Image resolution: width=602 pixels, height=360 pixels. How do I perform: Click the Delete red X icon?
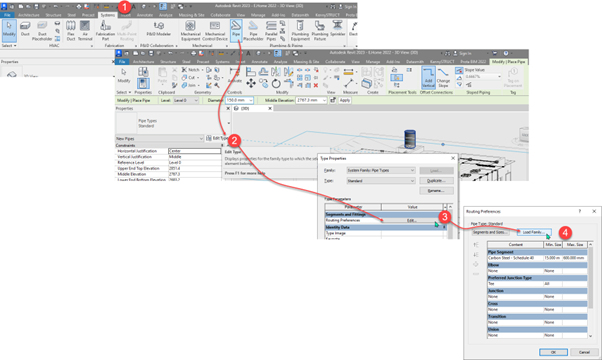316,85
